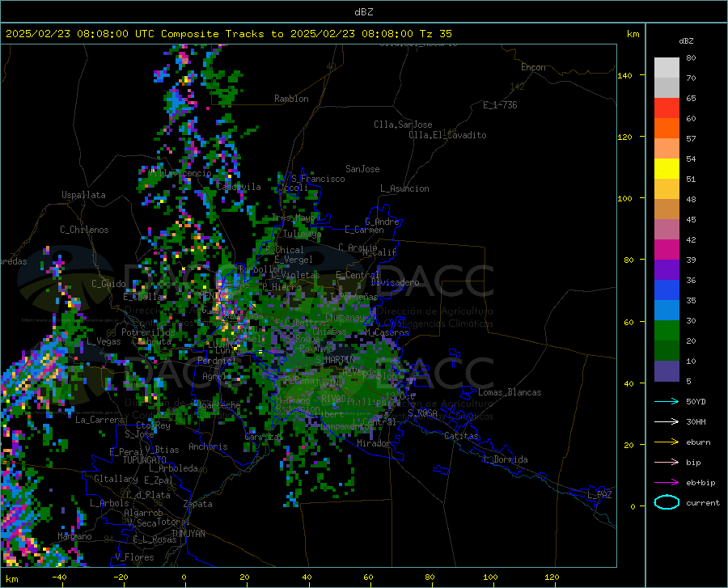Click the V_Flores map label
The width and height of the screenshot is (728, 588).
(134, 557)
